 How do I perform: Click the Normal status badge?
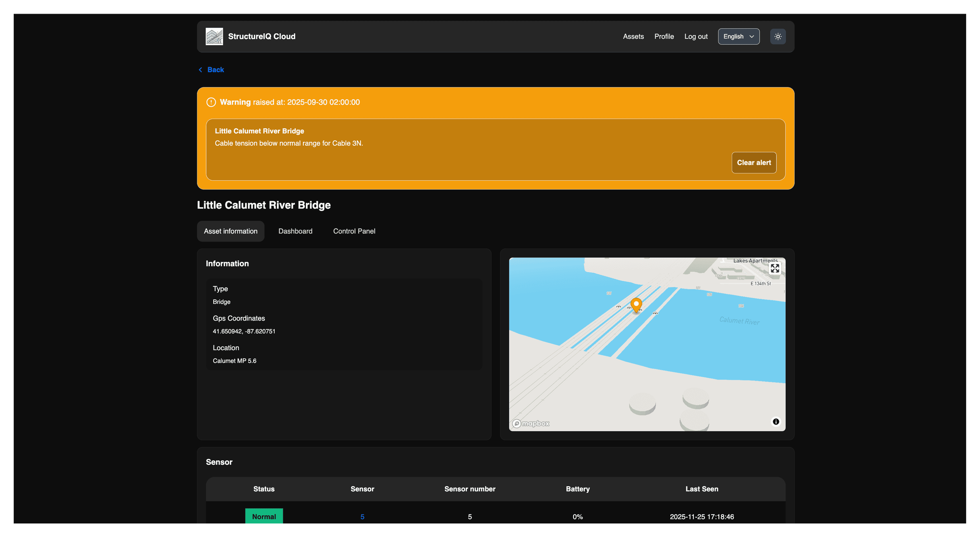(264, 516)
